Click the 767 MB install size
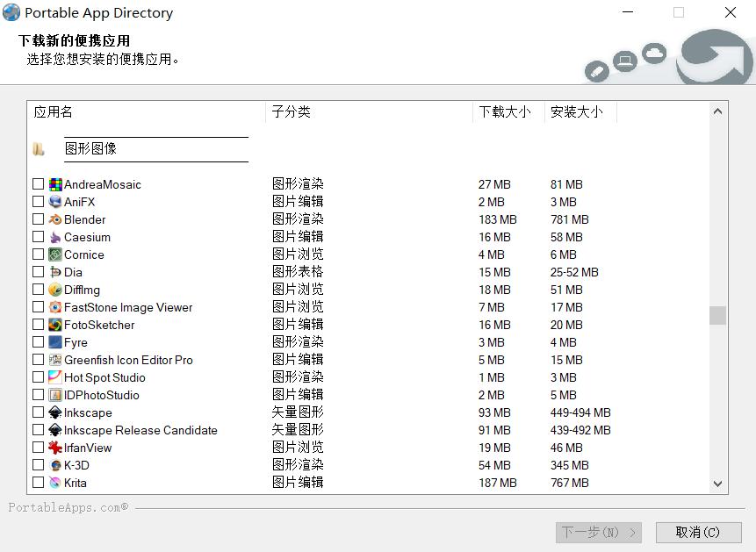The width and height of the screenshot is (756, 552). pyautogui.click(x=569, y=483)
